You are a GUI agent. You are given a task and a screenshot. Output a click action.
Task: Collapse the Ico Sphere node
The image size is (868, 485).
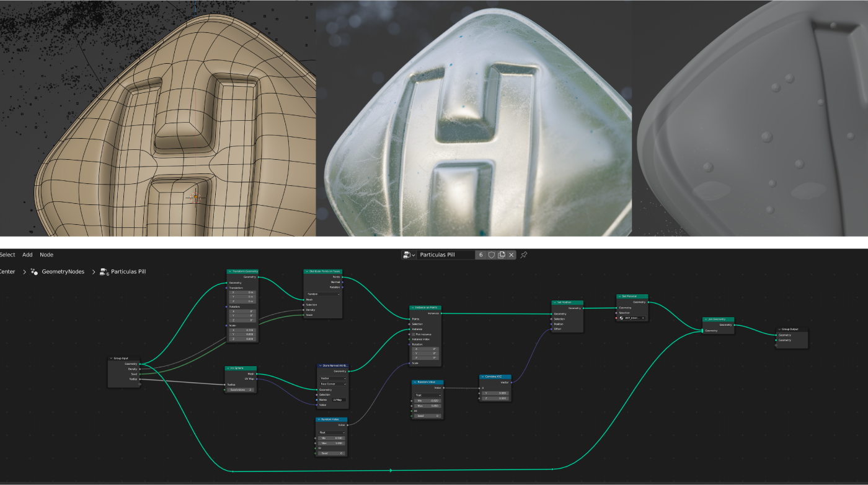(x=228, y=368)
